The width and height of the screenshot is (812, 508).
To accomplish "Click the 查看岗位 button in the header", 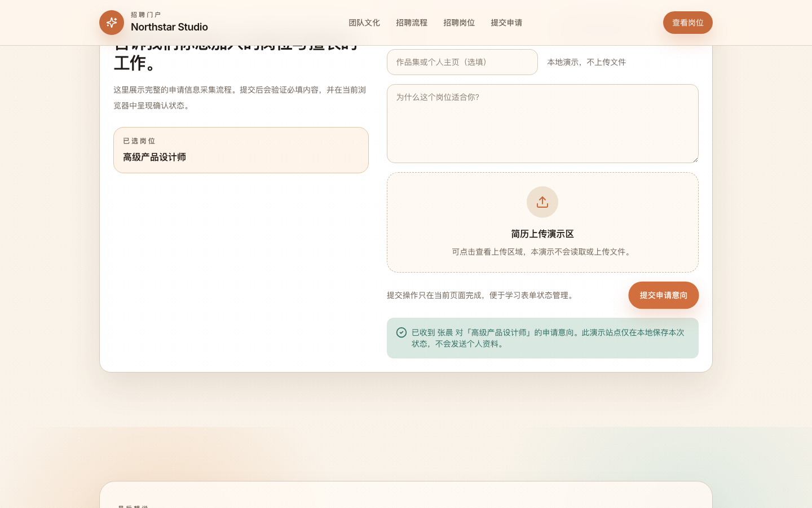I will (x=688, y=23).
